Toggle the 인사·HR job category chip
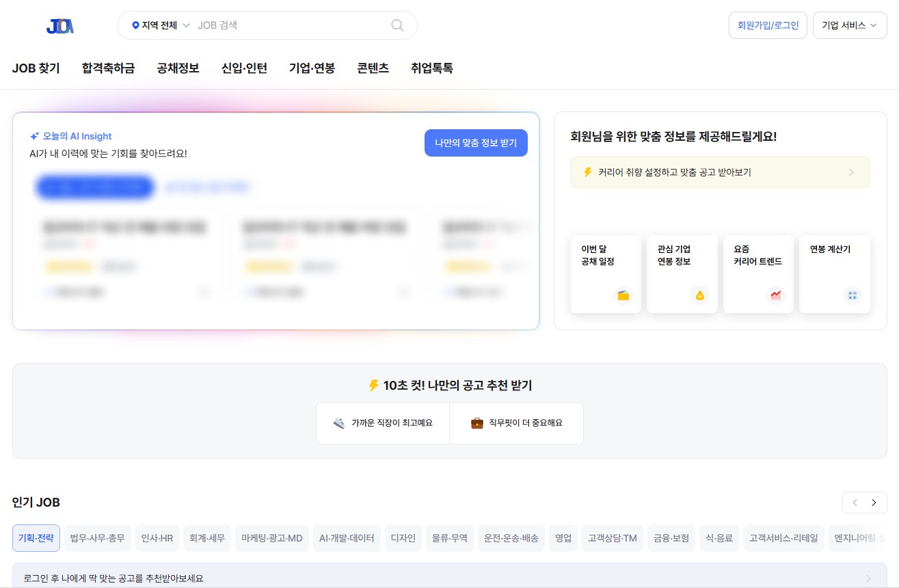The image size is (899, 588). coord(157,538)
